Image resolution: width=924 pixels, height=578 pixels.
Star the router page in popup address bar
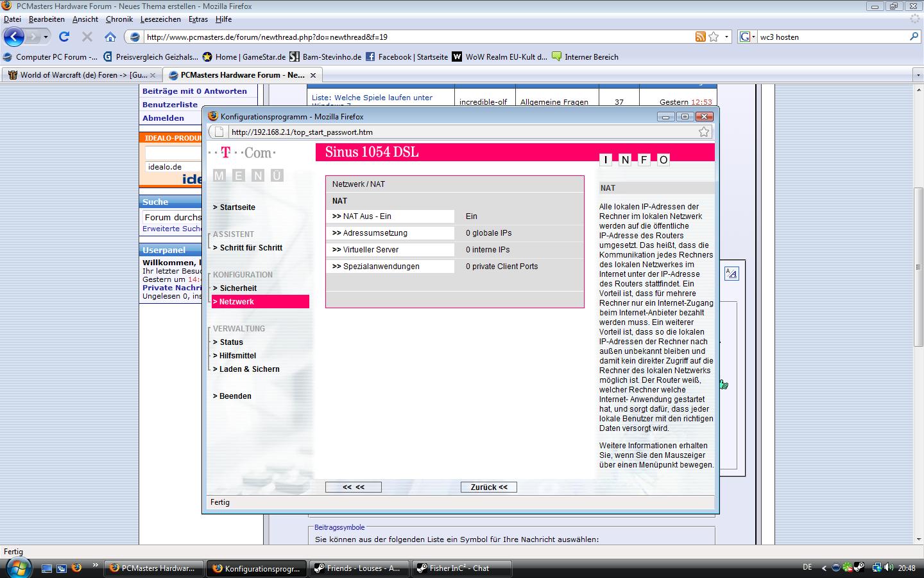[704, 132]
